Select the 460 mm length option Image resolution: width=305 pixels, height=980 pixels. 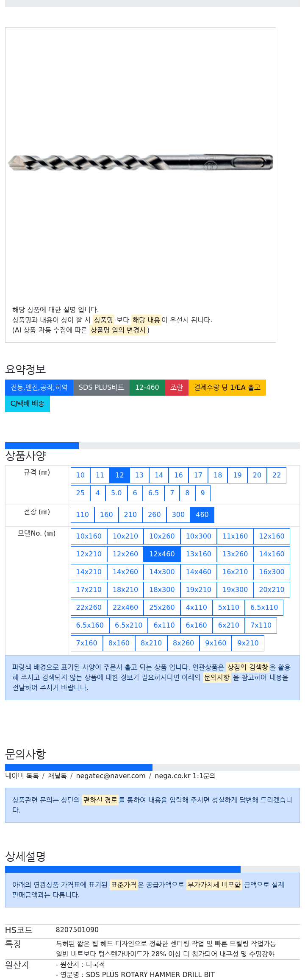coord(202,515)
